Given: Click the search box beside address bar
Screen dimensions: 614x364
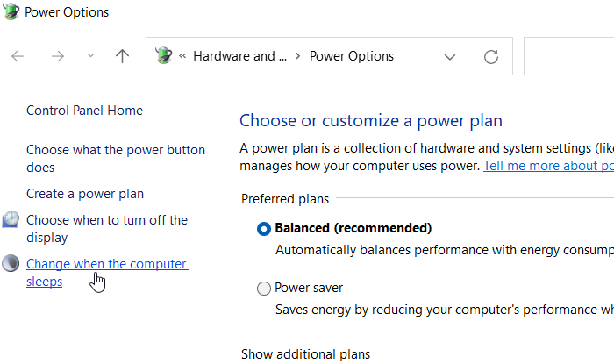Looking at the screenshot, I should click(x=569, y=56).
